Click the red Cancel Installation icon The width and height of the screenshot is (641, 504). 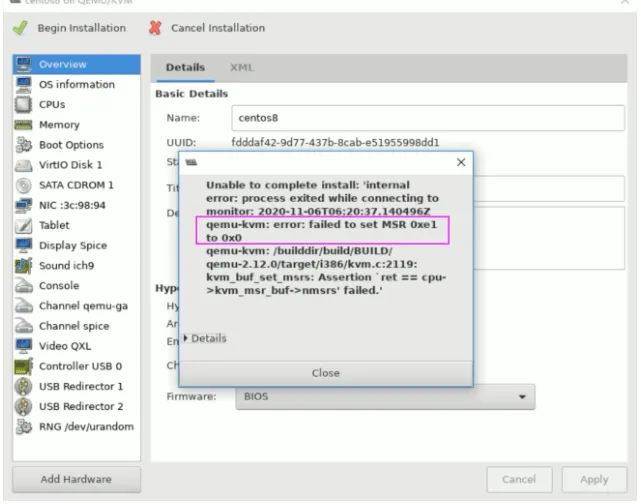tap(155, 28)
